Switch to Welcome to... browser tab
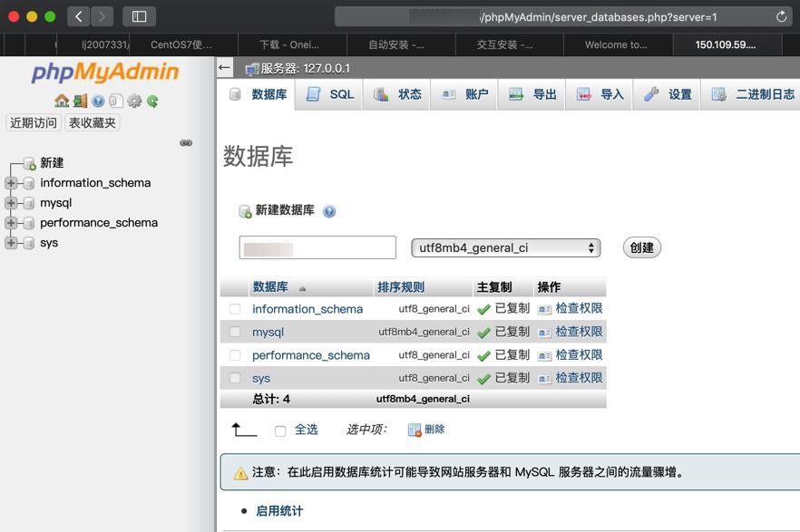This screenshot has width=800, height=532. (x=618, y=44)
